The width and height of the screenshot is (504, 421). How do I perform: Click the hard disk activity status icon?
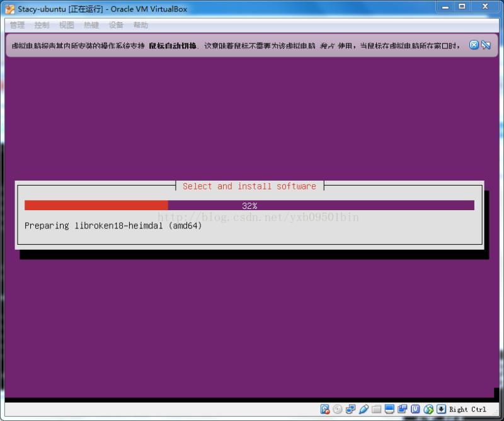pyautogui.click(x=324, y=409)
